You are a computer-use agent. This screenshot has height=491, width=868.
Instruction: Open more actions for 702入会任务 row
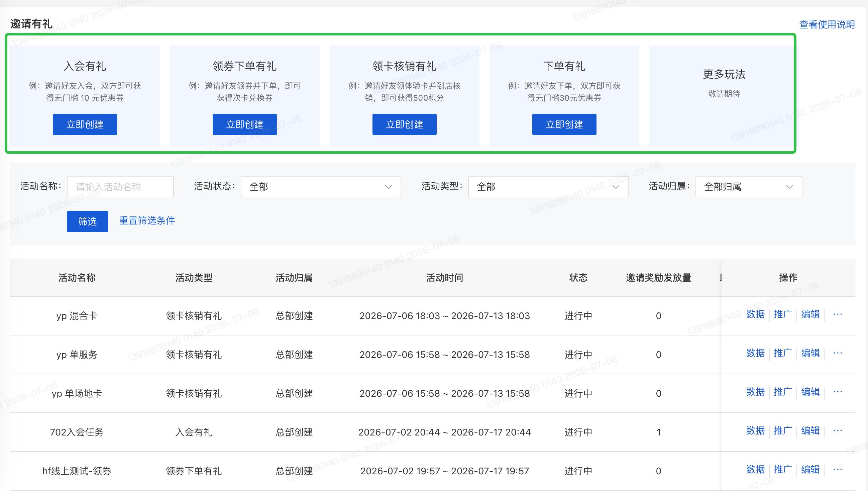pos(838,431)
